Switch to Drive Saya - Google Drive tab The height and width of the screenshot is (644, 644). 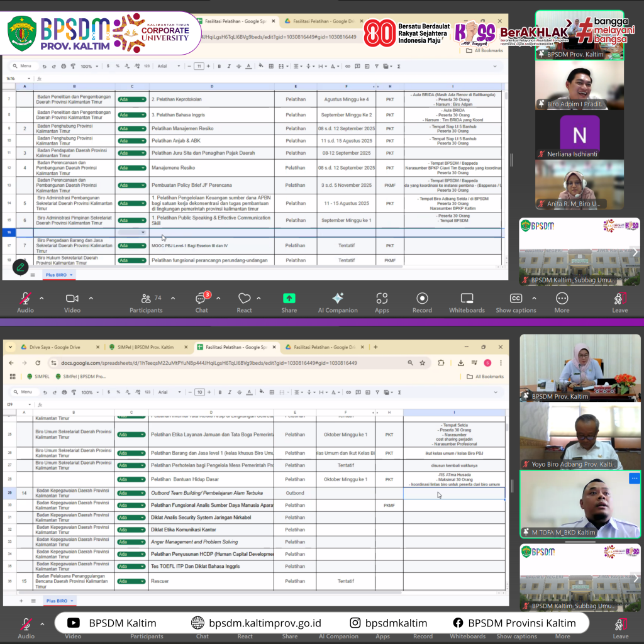[x=60, y=347]
